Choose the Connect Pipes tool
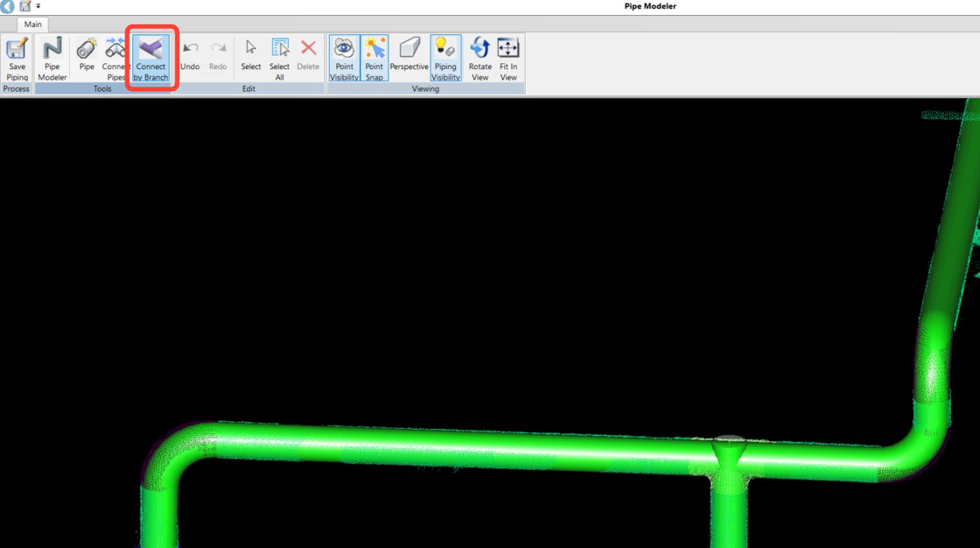This screenshot has height=548, width=980. pos(115,59)
